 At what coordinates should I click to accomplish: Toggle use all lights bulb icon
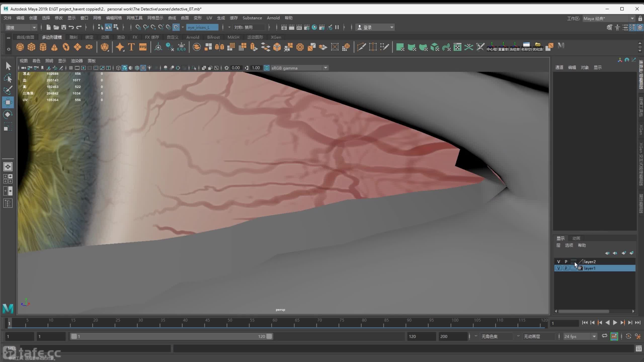[x=150, y=68]
